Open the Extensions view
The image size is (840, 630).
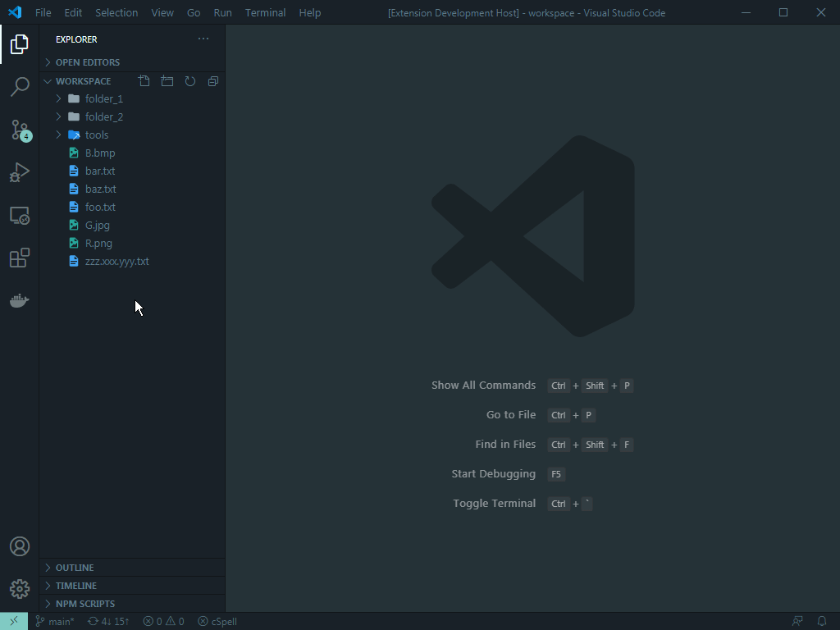[20, 258]
